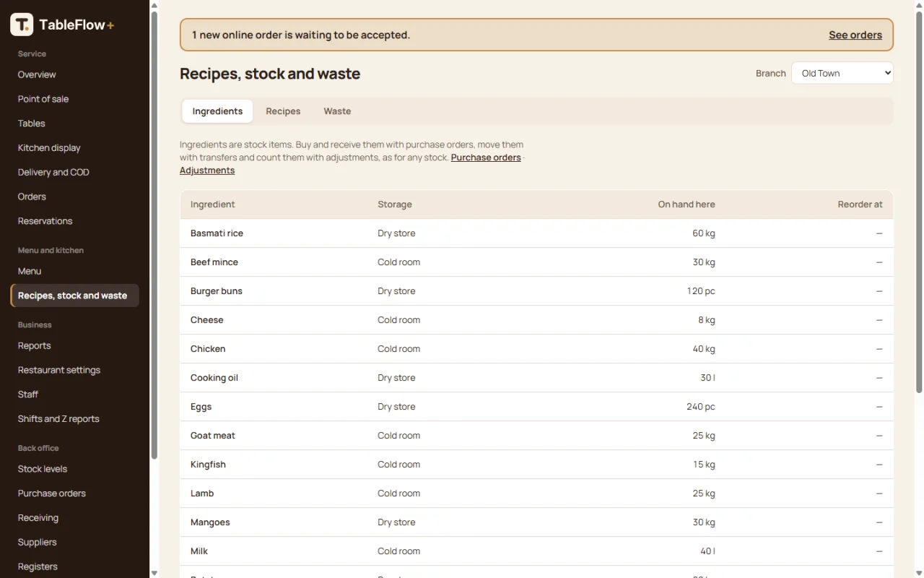This screenshot has width=924, height=578.
Task: Click the main page scrollbar
Action: [x=919, y=202]
